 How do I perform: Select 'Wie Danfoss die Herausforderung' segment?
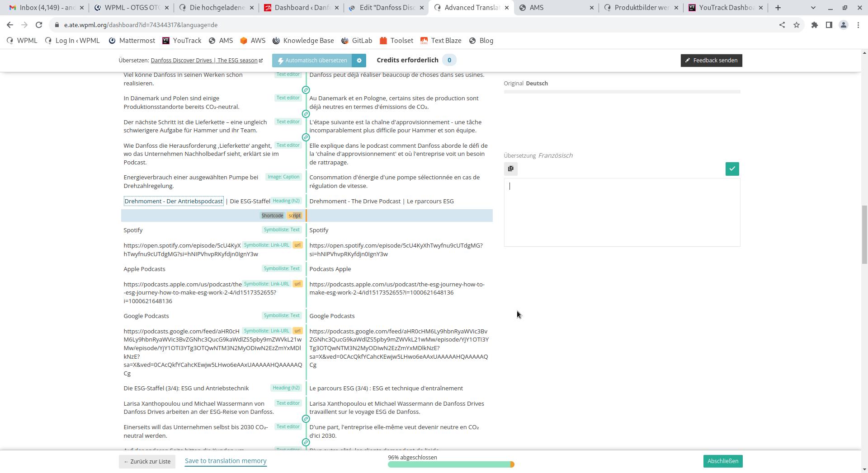(x=201, y=154)
